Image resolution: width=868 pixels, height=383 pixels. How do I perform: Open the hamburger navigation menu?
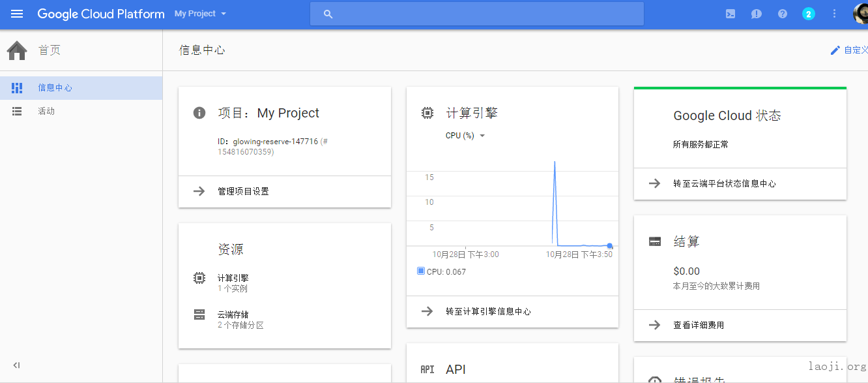point(17,14)
